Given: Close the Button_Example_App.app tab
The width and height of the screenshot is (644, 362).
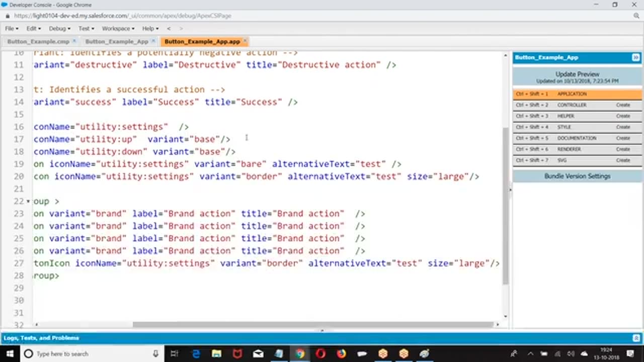Looking at the screenshot, I should tap(245, 41).
